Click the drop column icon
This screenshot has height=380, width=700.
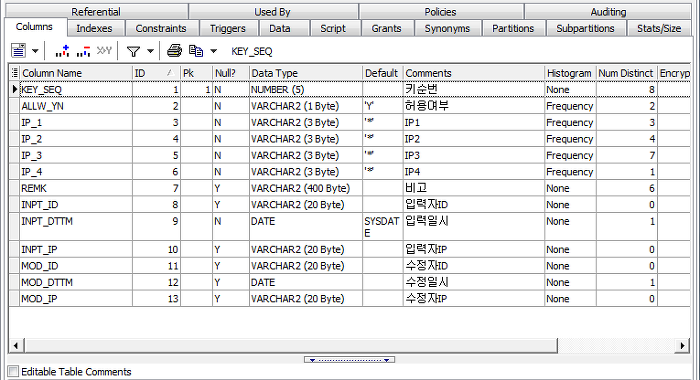coord(83,51)
